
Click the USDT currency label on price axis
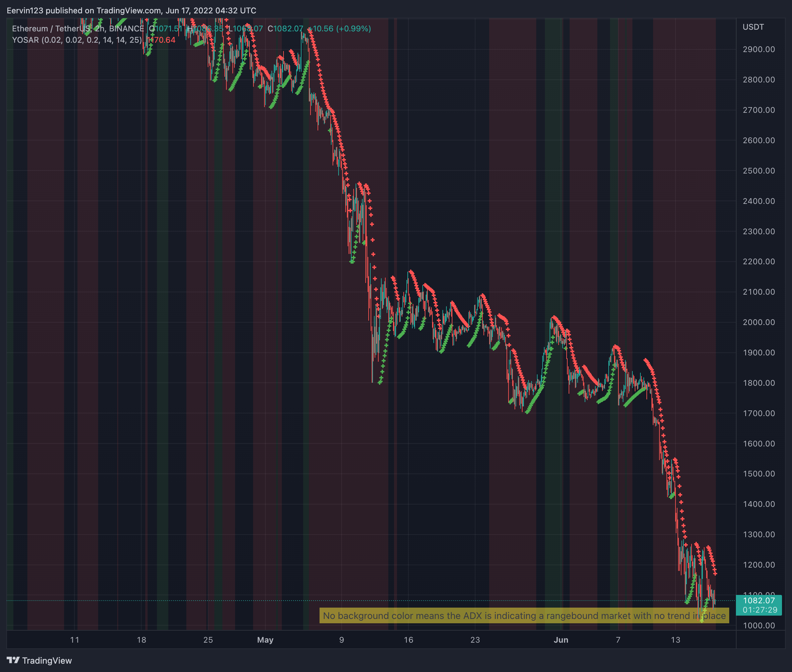pyautogui.click(x=753, y=27)
